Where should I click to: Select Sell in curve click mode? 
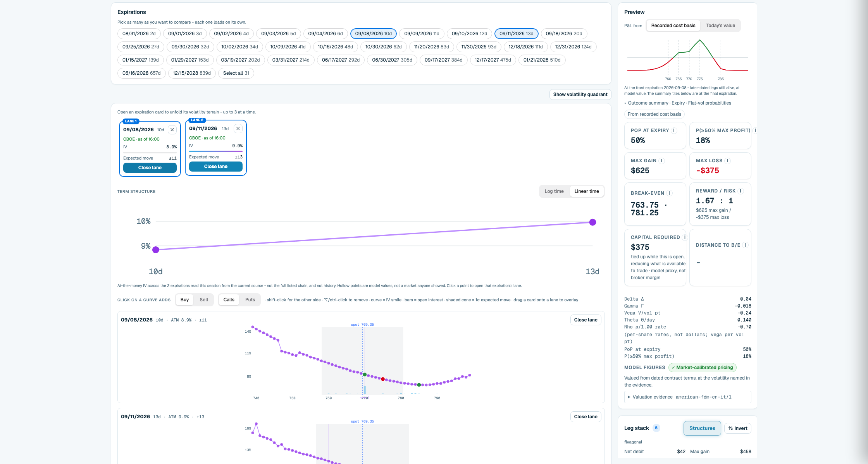point(204,300)
